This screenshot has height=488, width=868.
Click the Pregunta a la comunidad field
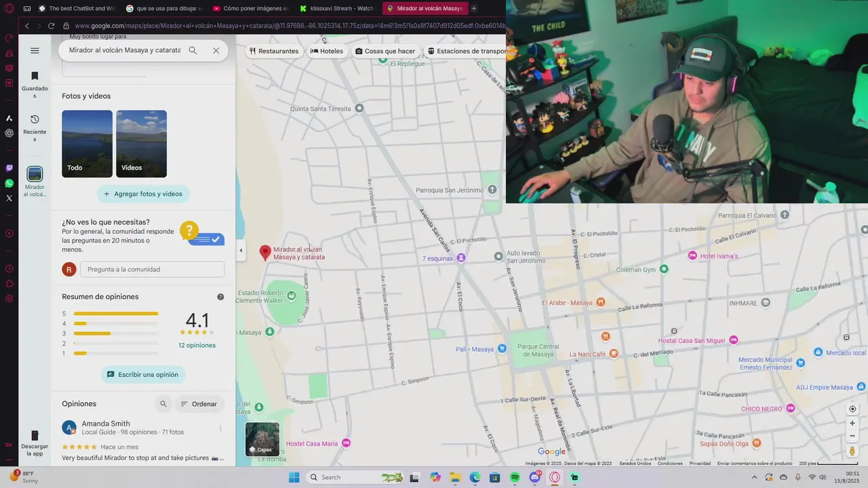tap(152, 269)
